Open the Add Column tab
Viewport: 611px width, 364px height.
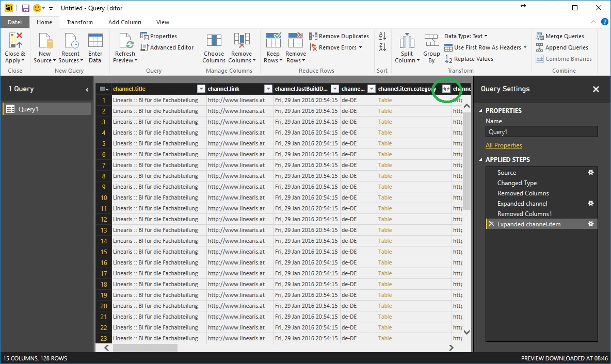pyautogui.click(x=124, y=22)
